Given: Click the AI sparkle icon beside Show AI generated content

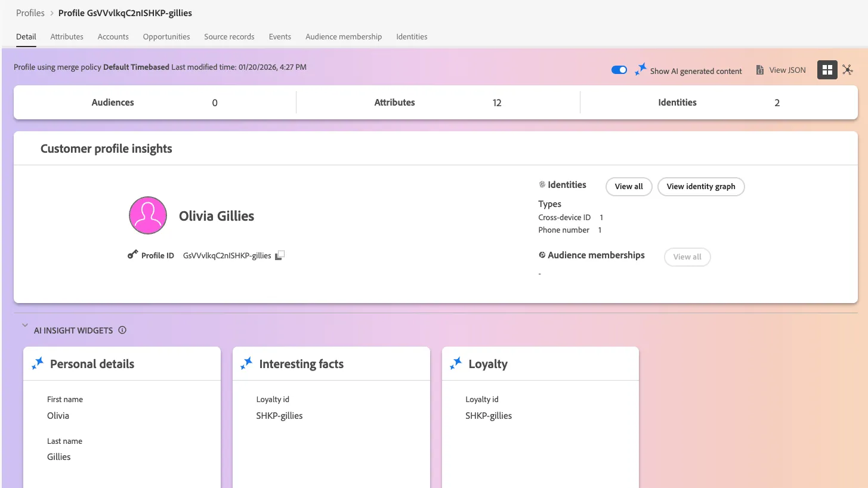Looking at the screenshot, I should (641, 70).
